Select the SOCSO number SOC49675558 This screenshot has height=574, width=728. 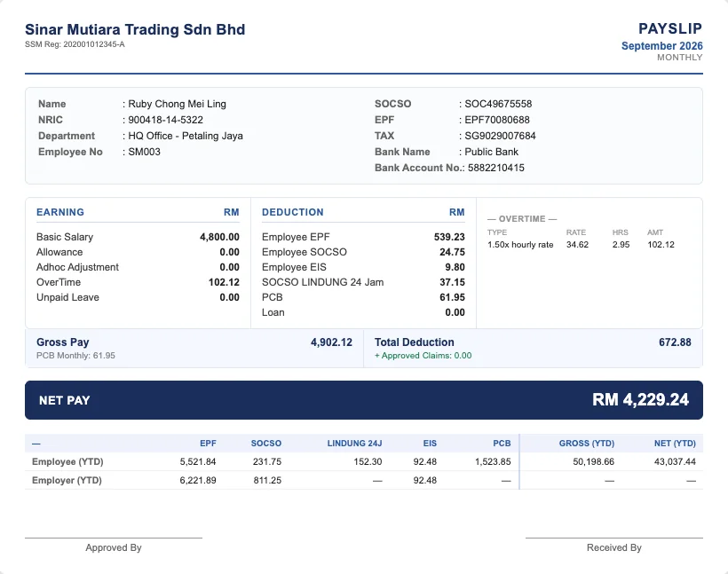498,104
